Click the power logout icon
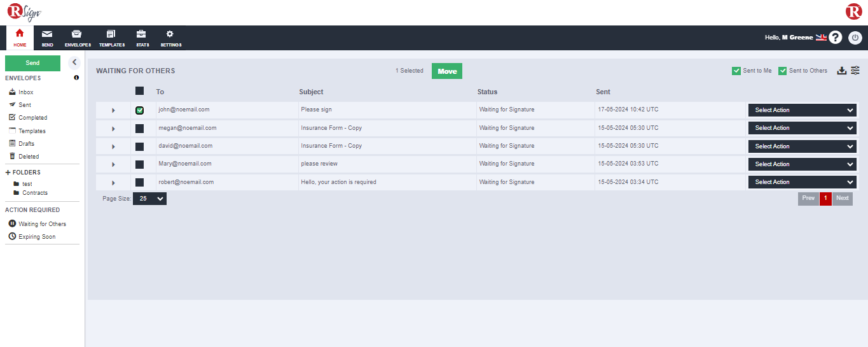The width and height of the screenshot is (868, 347). 855,38
